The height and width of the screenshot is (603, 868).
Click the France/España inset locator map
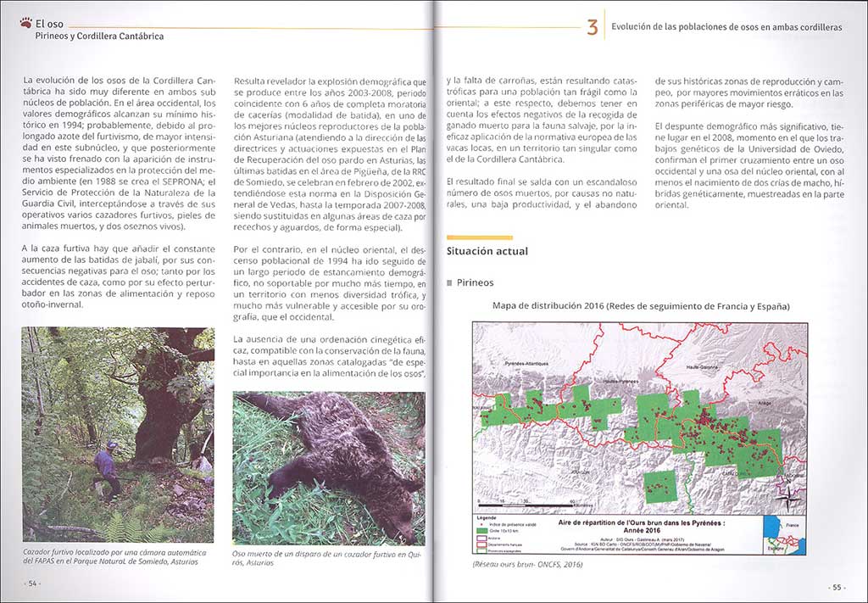(x=784, y=534)
